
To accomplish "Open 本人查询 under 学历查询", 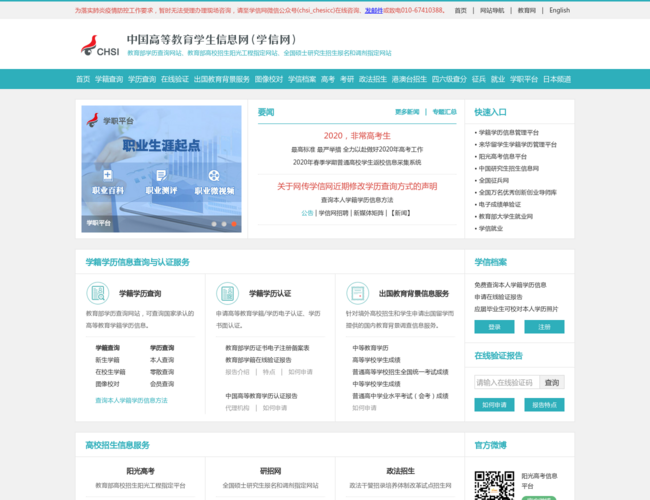I will [x=162, y=360].
